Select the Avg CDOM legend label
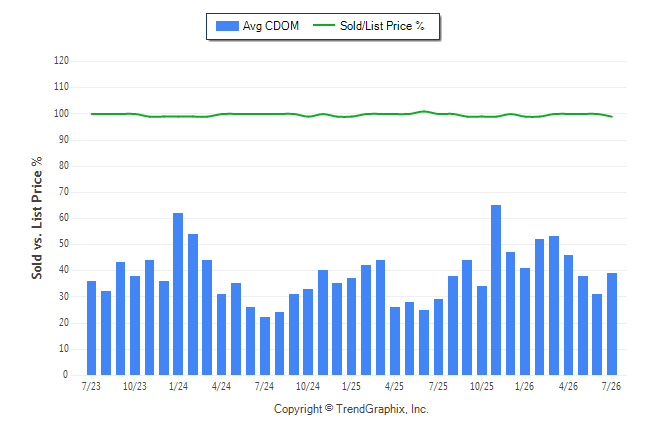Viewport: 646px width, 434px height. 271,26
